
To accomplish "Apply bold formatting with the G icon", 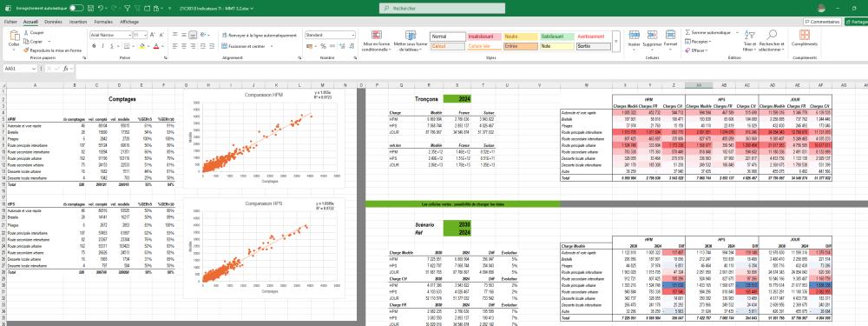I will (94, 46).
